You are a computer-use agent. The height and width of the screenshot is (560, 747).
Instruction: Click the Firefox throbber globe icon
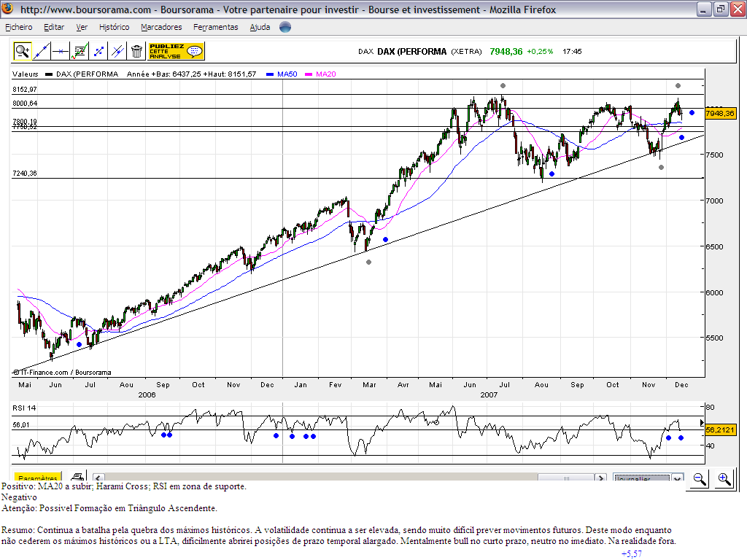coord(285,27)
